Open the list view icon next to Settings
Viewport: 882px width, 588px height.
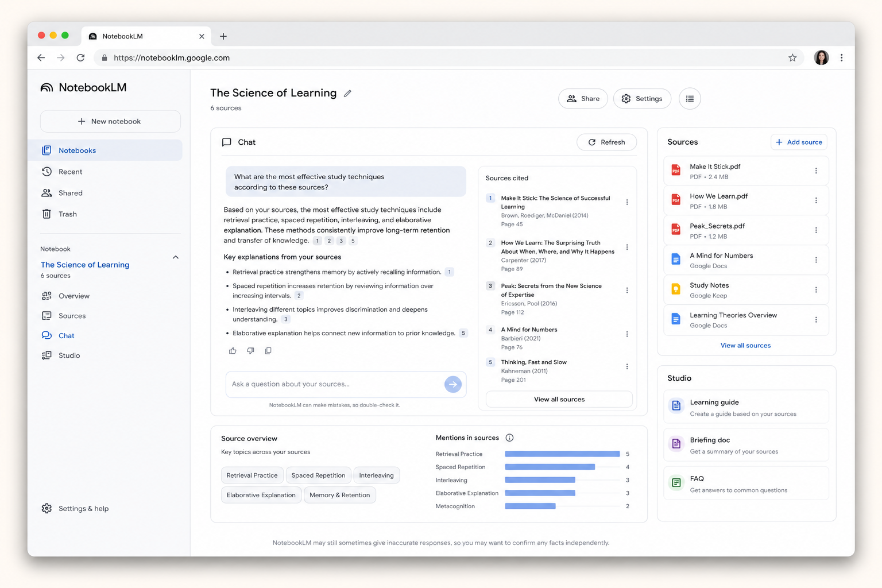pyautogui.click(x=690, y=99)
